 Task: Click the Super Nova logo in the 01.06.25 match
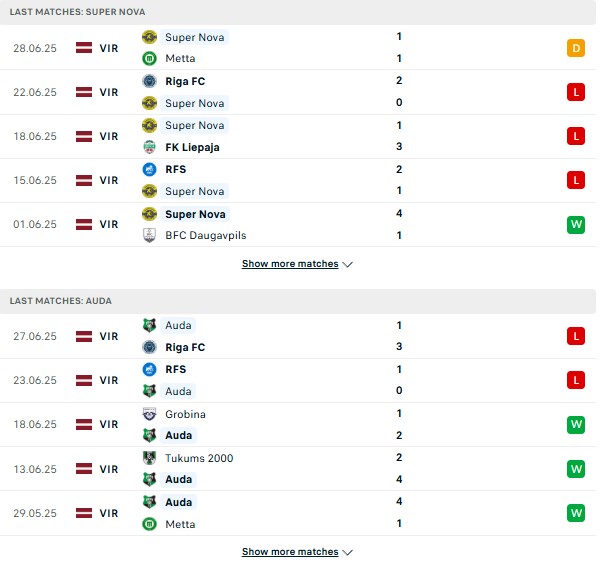pyautogui.click(x=149, y=214)
